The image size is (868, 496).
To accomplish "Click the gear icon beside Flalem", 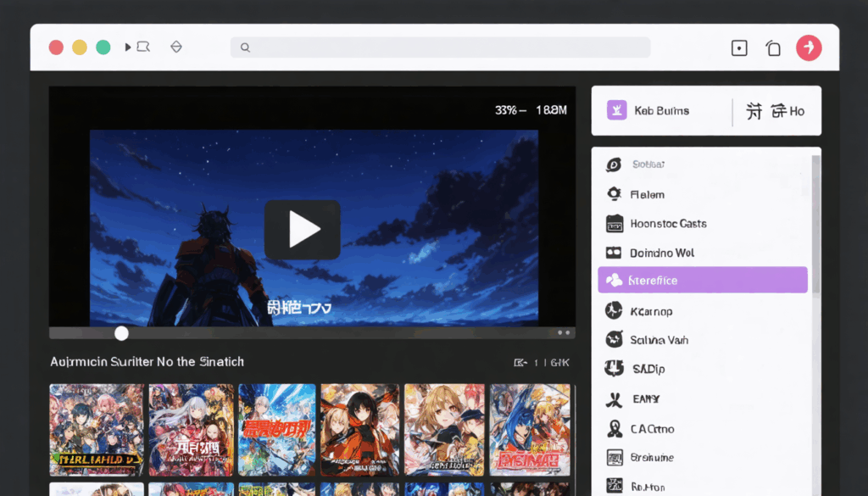I will 614,194.
